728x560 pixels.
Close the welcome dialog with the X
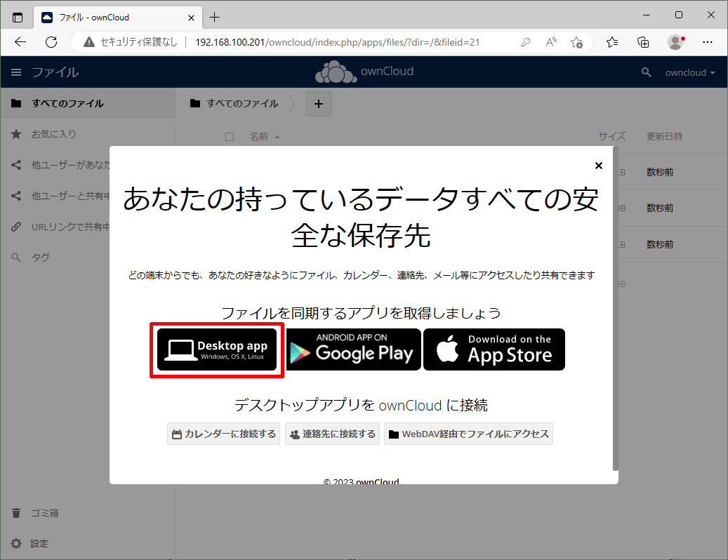point(598,166)
